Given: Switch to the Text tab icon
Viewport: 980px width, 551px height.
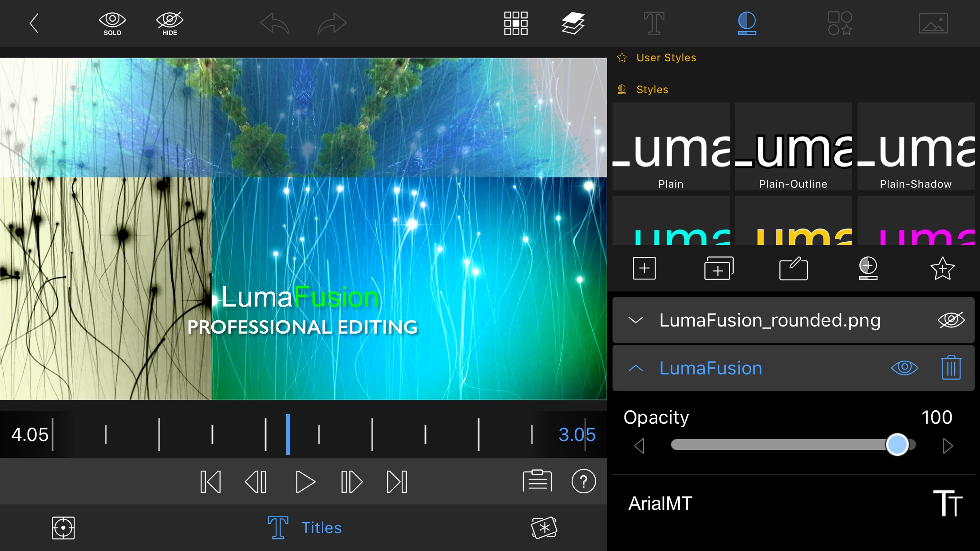Looking at the screenshot, I should tap(654, 24).
